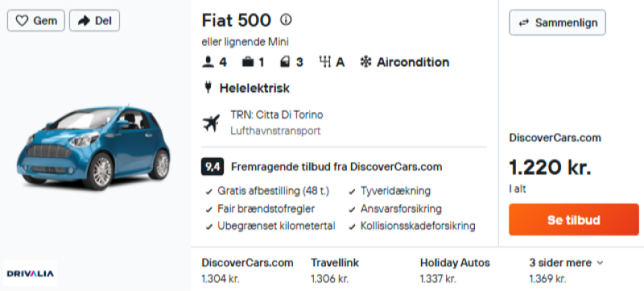Click the car doors icon
The image size is (644, 291).
[285, 62]
